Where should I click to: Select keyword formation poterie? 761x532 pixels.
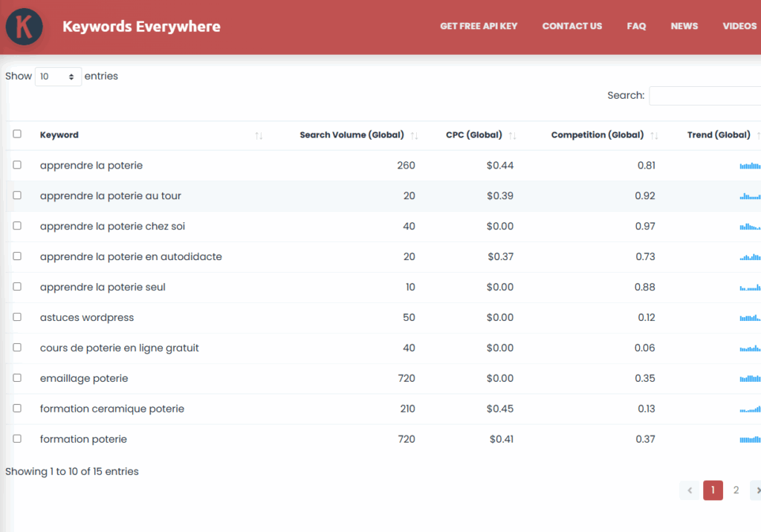click(83, 439)
